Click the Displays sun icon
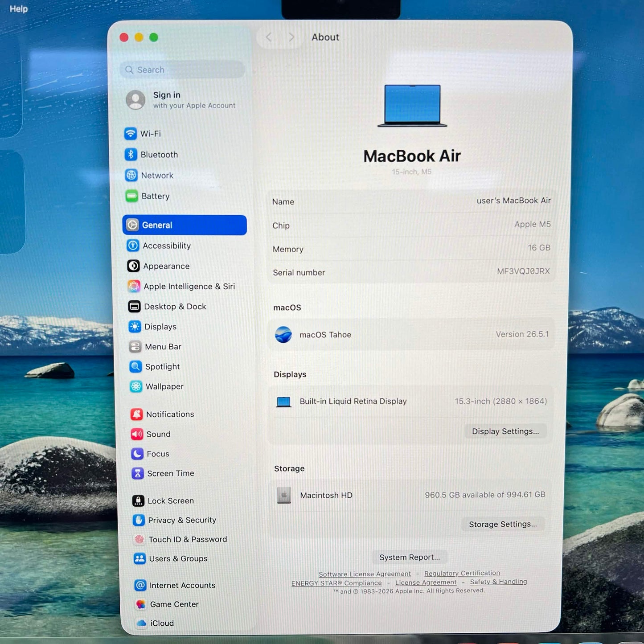This screenshot has height=644, width=644. coord(135,327)
